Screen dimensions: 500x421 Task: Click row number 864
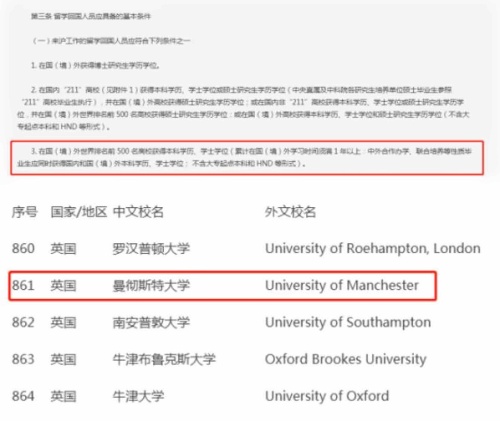click(23, 396)
